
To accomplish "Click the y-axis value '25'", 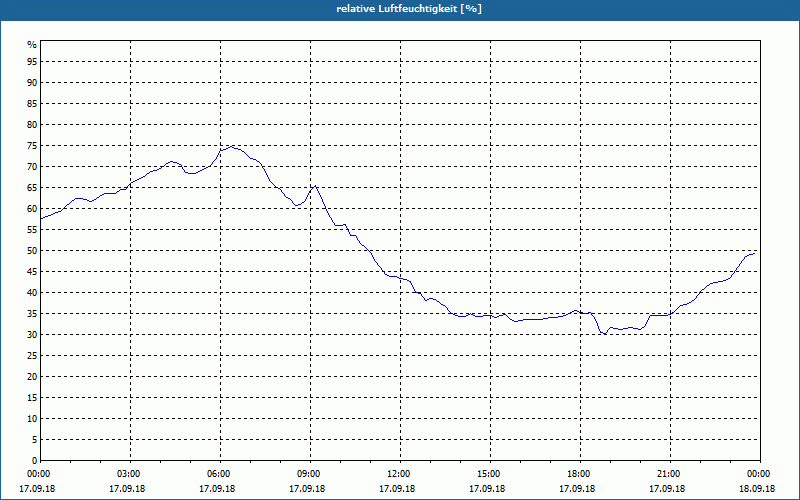I will 32,356.
